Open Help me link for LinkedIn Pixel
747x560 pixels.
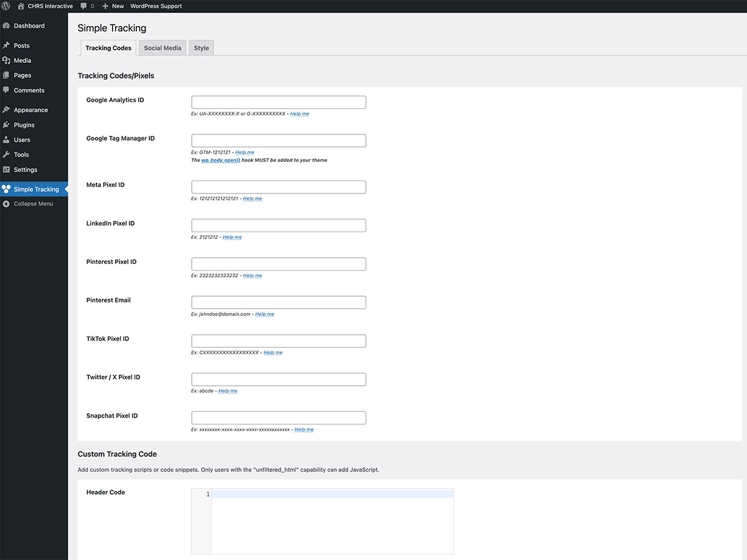[x=232, y=237]
